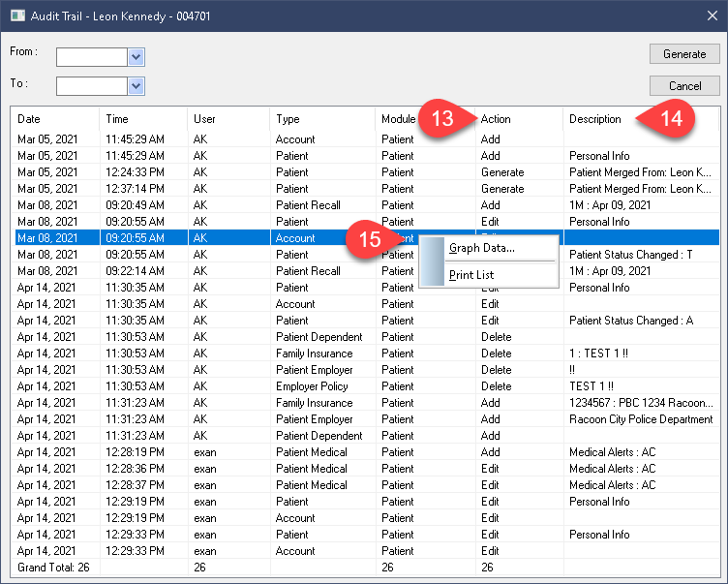Select the 12:28:36 PM Patient Medical row
728x584 pixels.
[366, 469]
